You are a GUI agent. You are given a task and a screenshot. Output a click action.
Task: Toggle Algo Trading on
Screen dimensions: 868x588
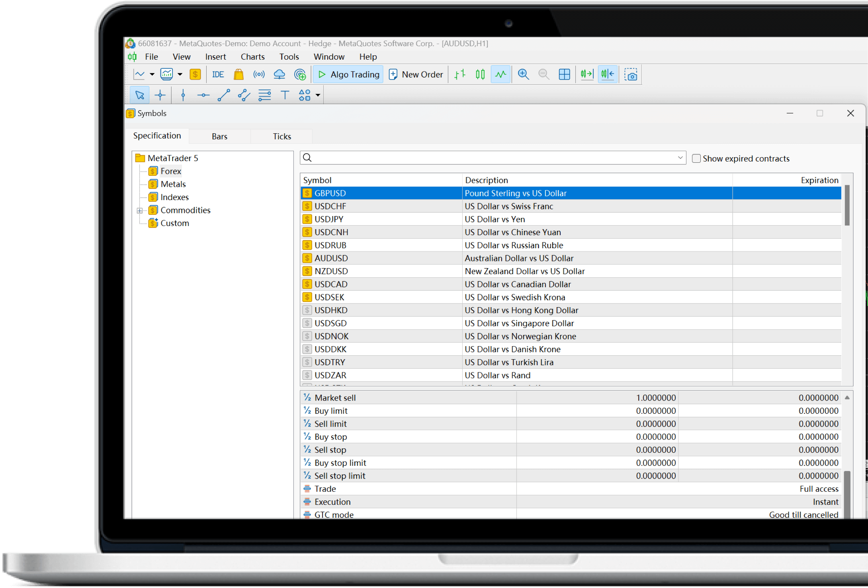pos(348,74)
